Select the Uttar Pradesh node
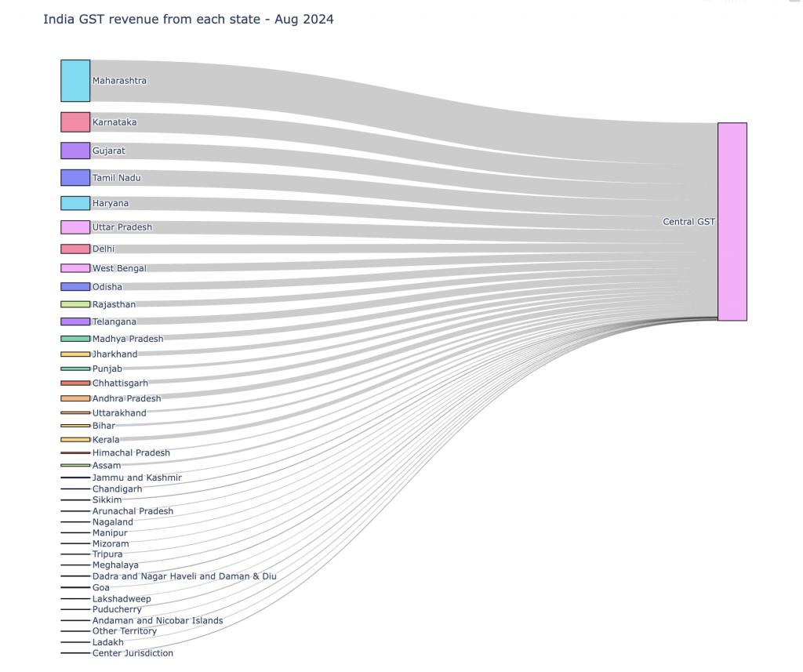This screenshot has width=803, height=672. [x=75, y=227]
